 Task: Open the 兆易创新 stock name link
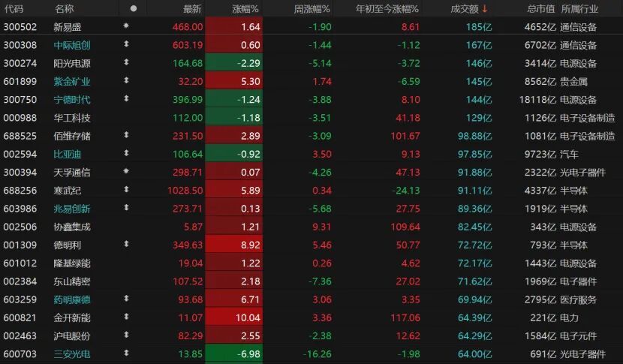click(72, 209)
